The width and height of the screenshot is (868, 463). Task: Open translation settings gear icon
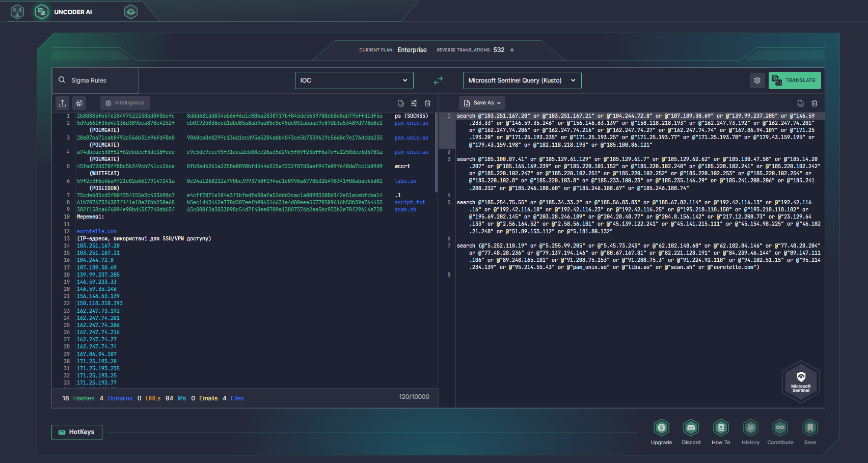(757, 80)
